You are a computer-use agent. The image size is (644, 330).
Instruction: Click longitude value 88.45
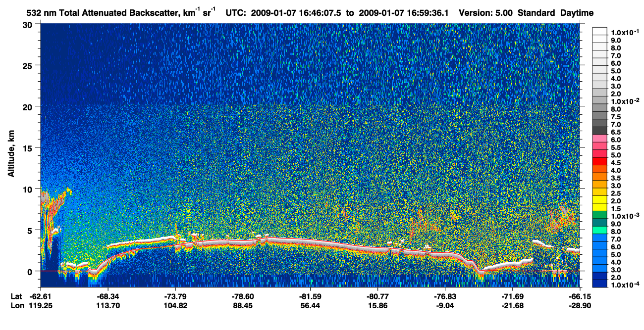coord(243,306)
